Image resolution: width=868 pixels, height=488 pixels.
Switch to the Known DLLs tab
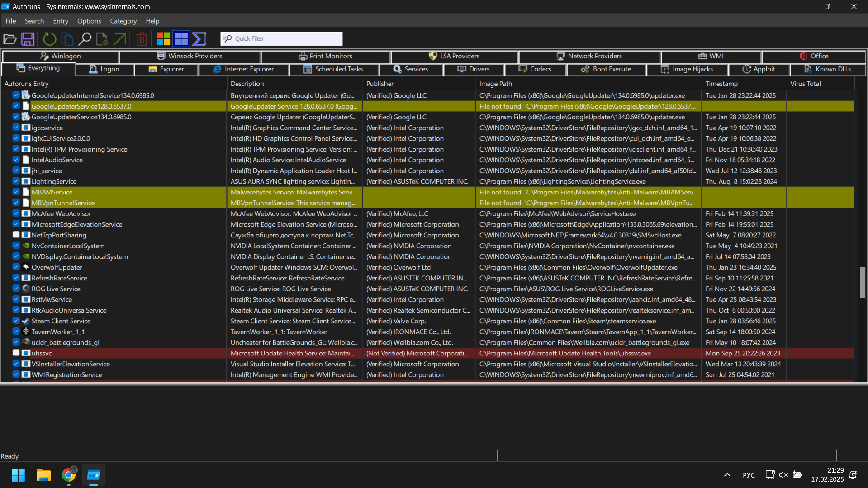coord(828,69)
